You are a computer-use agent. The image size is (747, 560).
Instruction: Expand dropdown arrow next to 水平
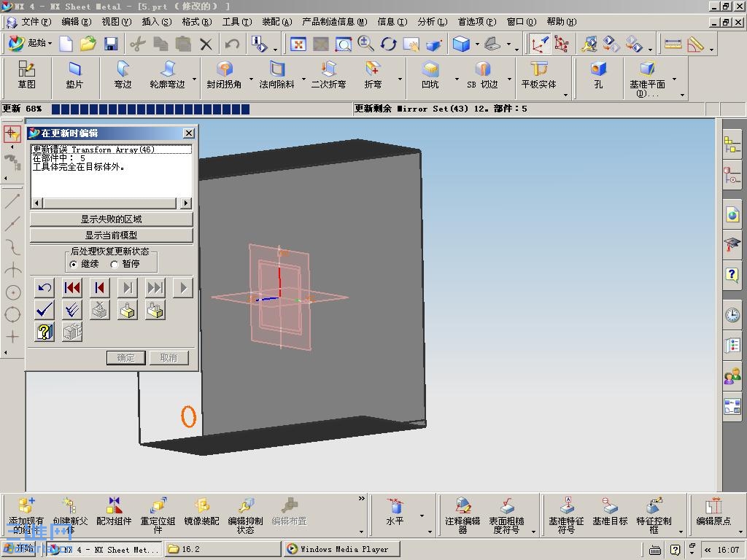click(x=422, y=516)
